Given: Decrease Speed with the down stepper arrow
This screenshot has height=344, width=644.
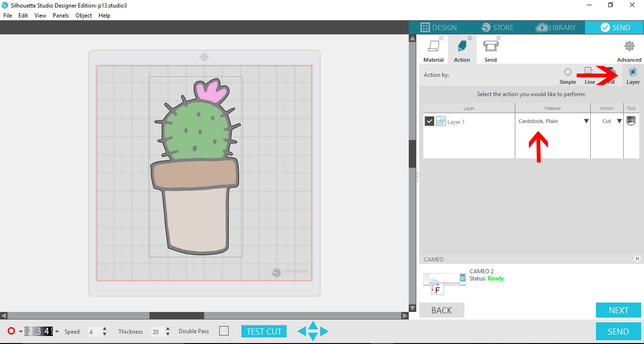Looking at the screenshot, I should [105, 334].
